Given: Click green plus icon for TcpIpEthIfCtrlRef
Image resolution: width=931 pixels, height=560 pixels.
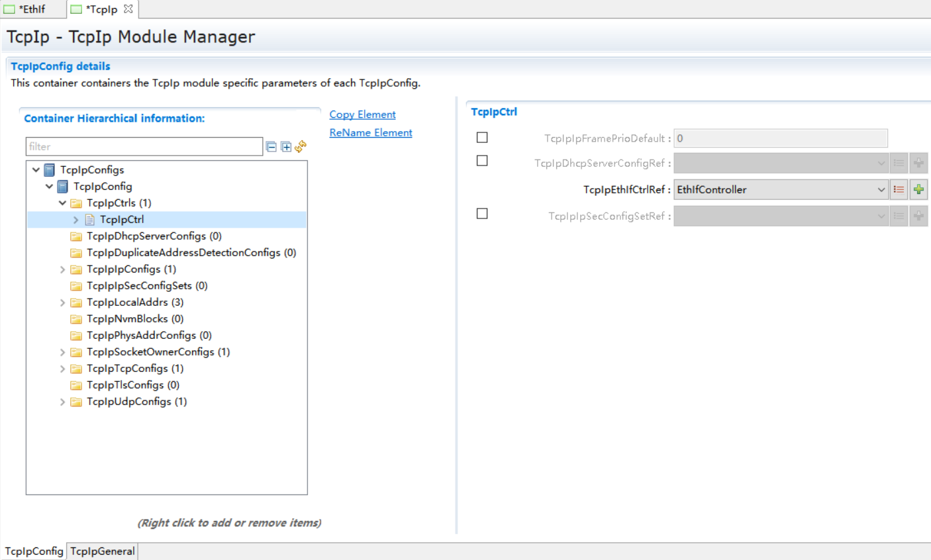Looking at the screenshot, I should click(918, 189).
